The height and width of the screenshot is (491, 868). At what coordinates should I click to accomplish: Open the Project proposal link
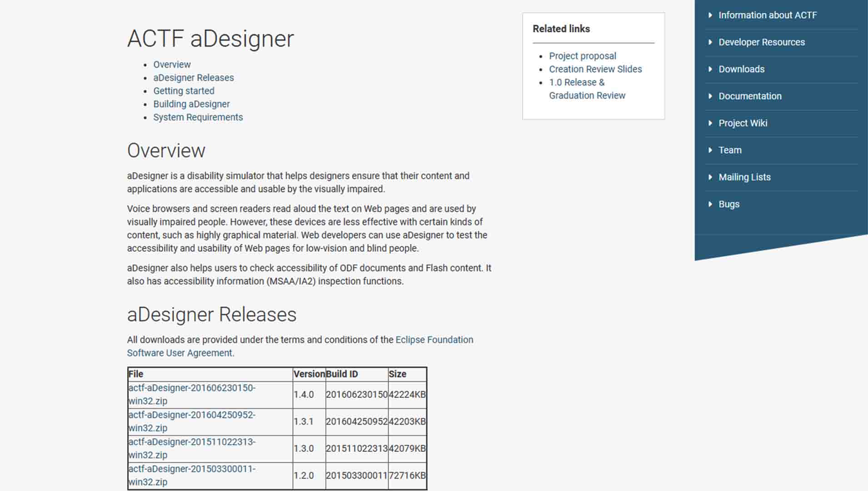(583, 55)
